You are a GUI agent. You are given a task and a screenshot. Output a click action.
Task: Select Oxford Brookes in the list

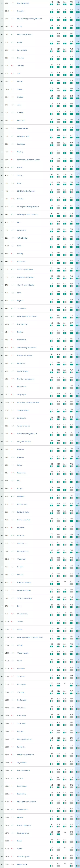(x=22, y=238)
